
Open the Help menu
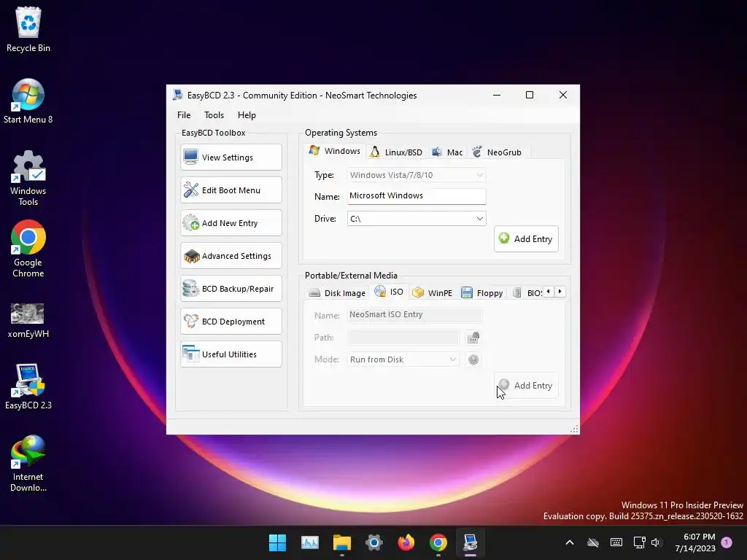click(x=247, y=114)
